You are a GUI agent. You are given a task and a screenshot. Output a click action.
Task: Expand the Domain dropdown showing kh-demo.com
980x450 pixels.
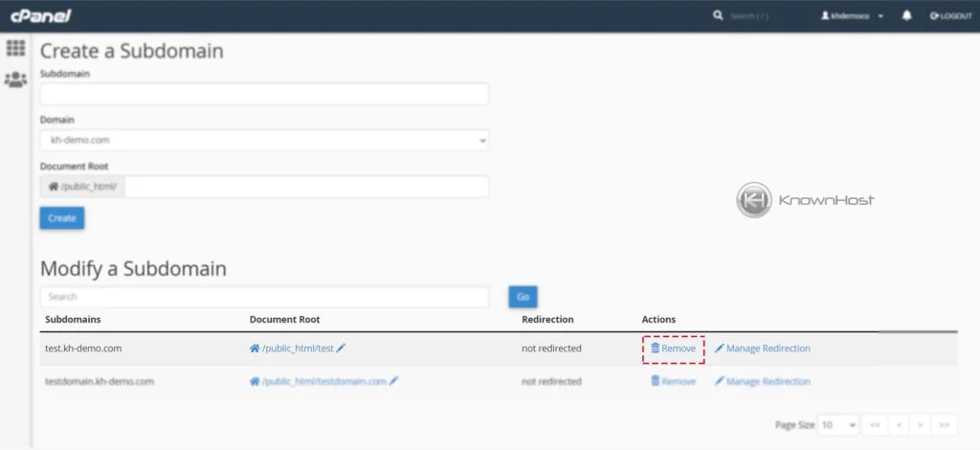click(x=264, y=140)
